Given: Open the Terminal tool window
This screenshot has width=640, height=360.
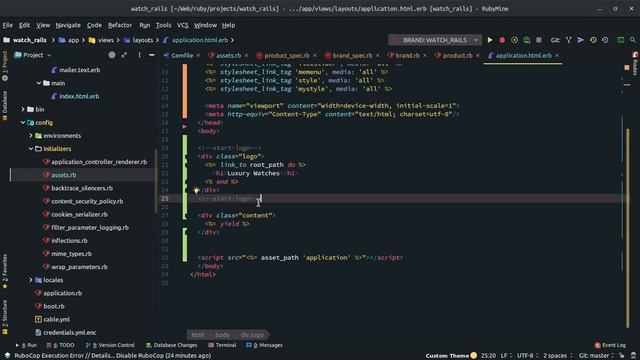Looking at the screenshot, I should (222, 345).
